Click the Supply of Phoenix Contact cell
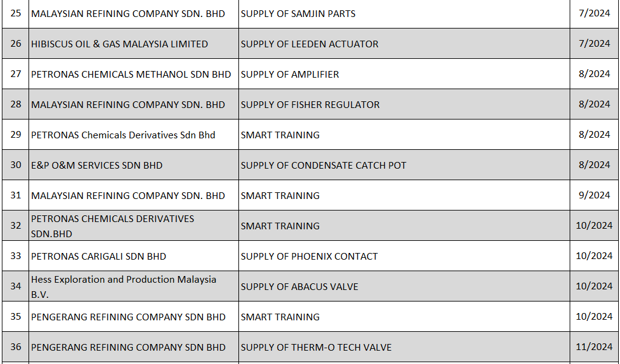The height and width of the screenshot is (364, 620). (x=309, y=256)
